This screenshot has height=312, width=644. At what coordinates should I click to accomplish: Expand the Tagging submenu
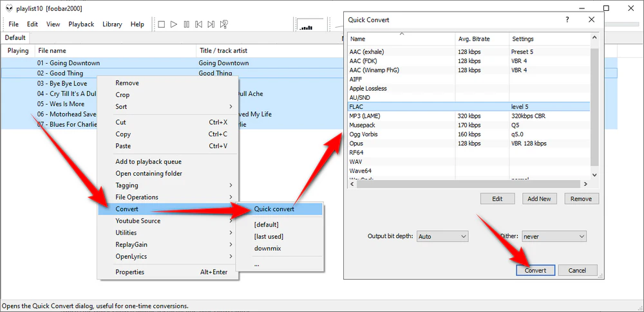point(167,185)
